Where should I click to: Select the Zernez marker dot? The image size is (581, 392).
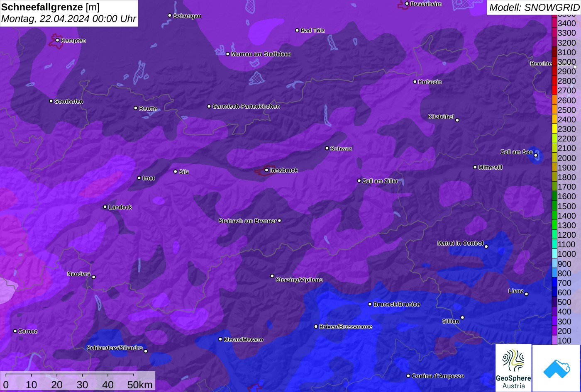tap(15, 331)
